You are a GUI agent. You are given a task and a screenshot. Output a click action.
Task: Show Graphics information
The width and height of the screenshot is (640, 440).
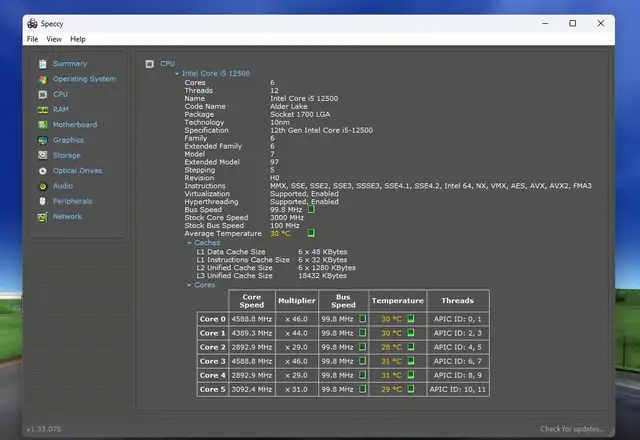(x=68, y=140)
